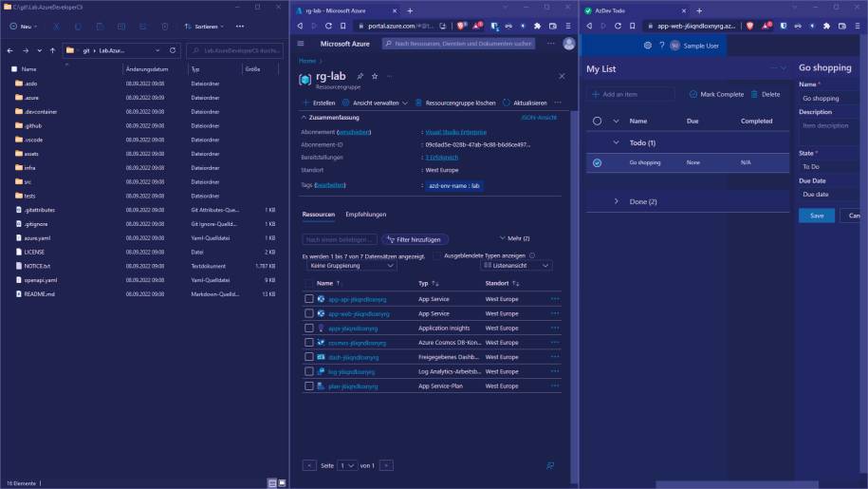Open the rg-lab command bar overflow ellipsis
The image size is (868, 489).
pos(558,103)
